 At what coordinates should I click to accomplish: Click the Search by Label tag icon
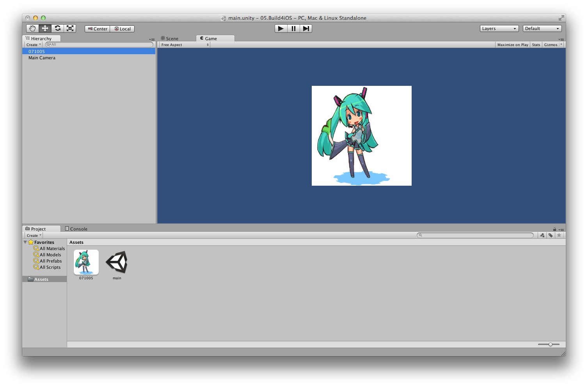(x=551, y=235)
